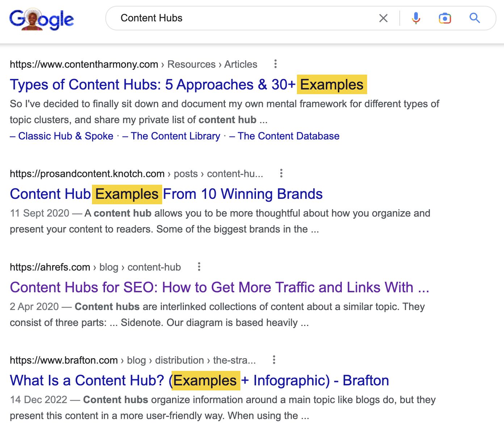
Task: Open three-dot menu beside Brafton result
Action: tap(274, 360)
